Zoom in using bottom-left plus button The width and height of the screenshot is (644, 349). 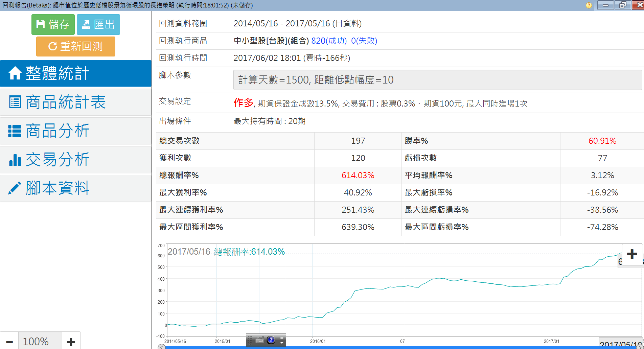(x=71, y=342)
